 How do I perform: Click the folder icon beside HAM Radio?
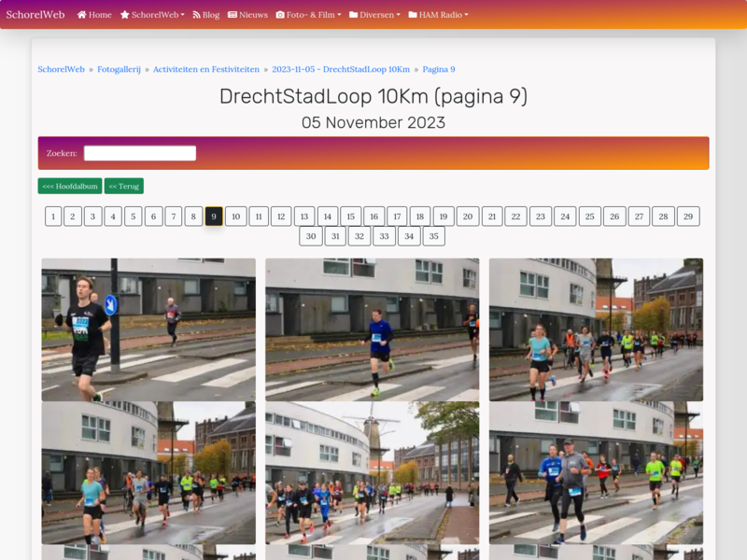pos(413,15)
